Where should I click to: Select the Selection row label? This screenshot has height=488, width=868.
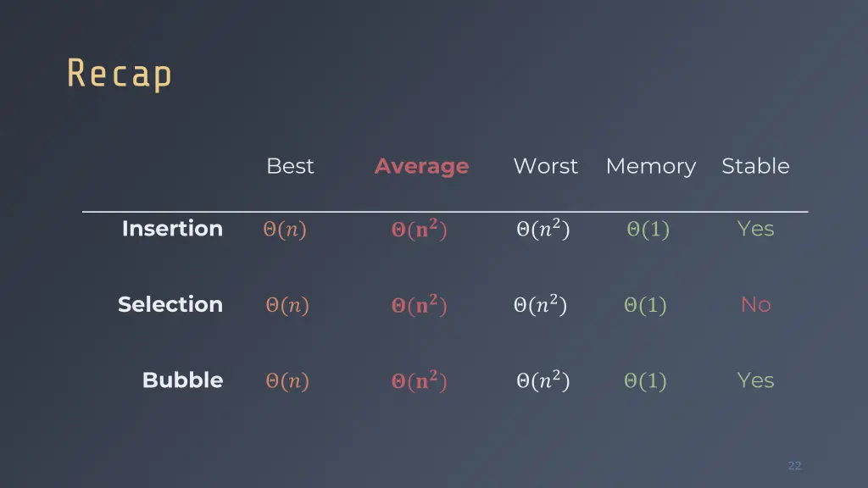(170, 304)
